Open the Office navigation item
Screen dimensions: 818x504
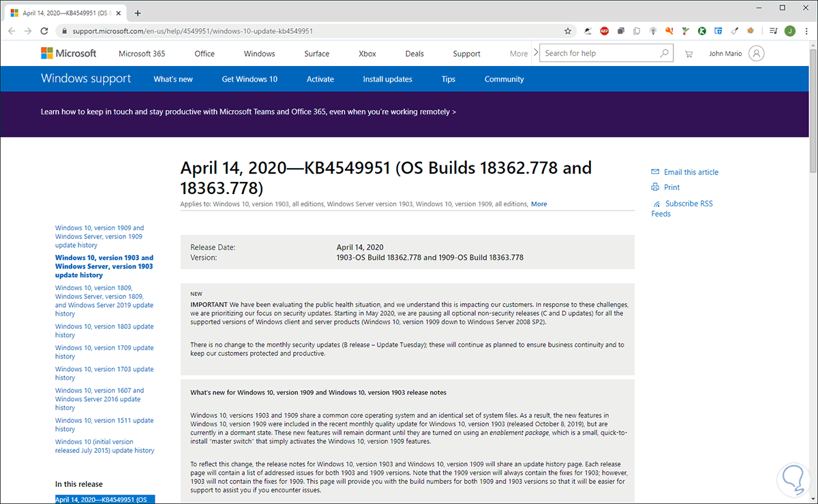pos(204,54)
